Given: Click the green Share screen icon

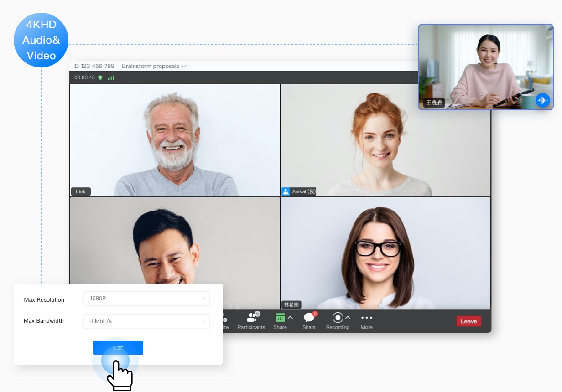Looking at the screenshot, I should point(280,318).
